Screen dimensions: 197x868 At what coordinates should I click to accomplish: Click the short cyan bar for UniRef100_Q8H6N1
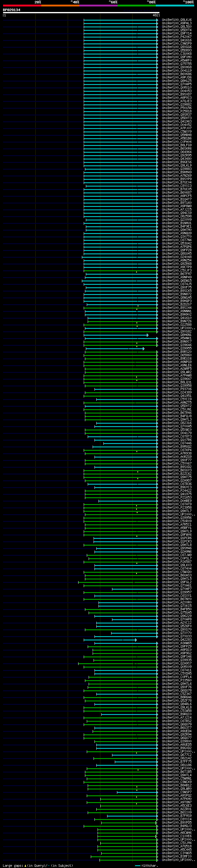click(x=116, y=335)
